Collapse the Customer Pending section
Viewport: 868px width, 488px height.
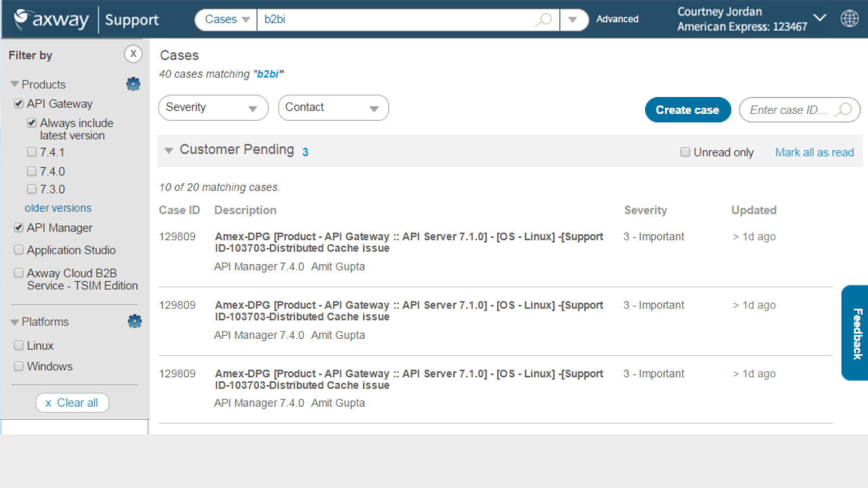169,151
